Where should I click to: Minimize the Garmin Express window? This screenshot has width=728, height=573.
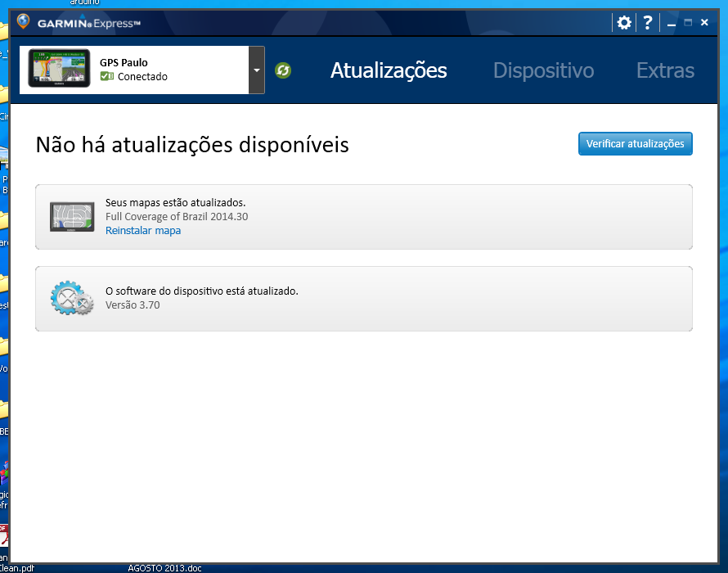point(672,23)
